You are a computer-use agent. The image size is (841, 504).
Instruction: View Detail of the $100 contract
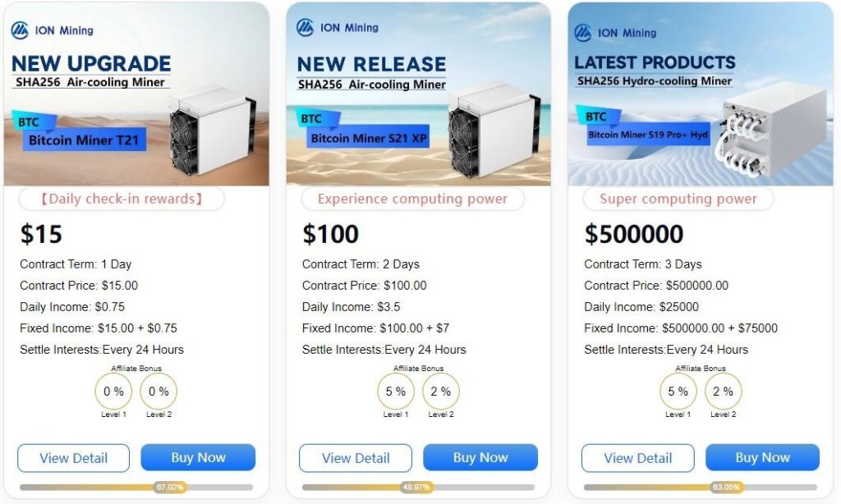pyautogui.click(x=356, y=458)
